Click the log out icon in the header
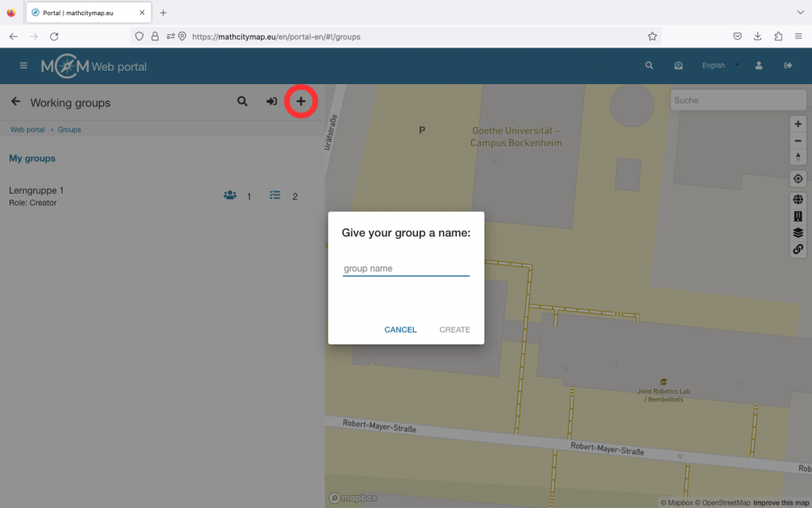 (788, 66)
